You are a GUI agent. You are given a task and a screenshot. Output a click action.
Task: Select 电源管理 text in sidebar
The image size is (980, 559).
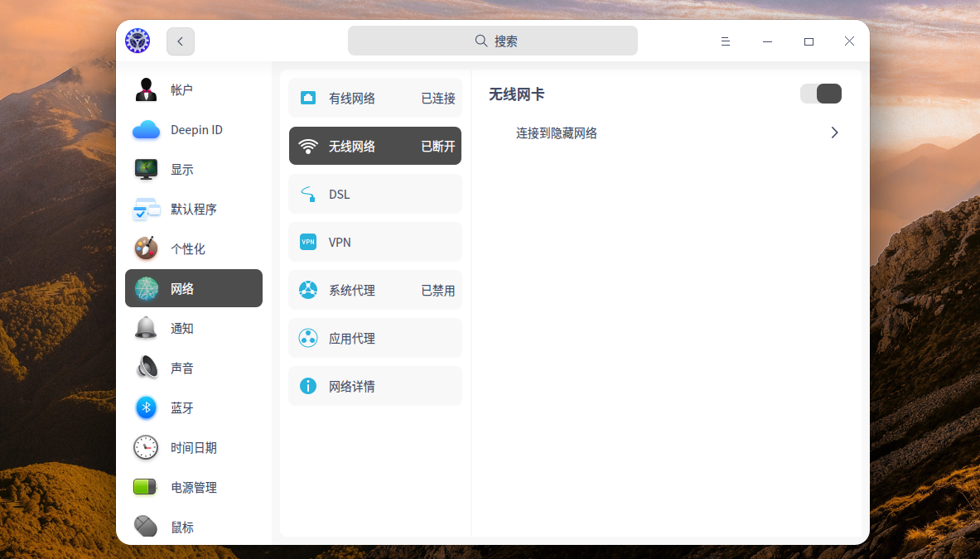click(x=194, y=487)
